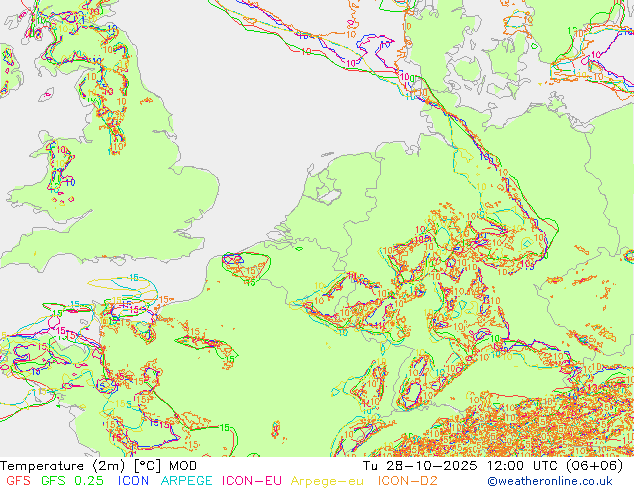Click the ICON legend label
Viewport: 634px width, 490px height.
pos(133,481)
